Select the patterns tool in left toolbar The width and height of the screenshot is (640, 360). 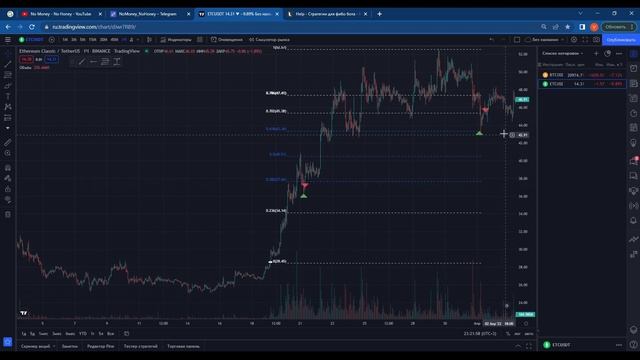8,107
